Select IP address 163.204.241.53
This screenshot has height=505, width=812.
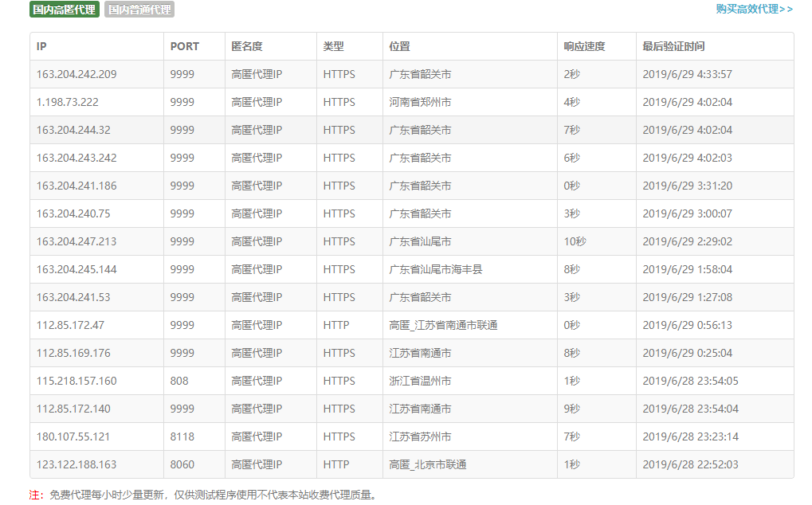tap(73, 298)
